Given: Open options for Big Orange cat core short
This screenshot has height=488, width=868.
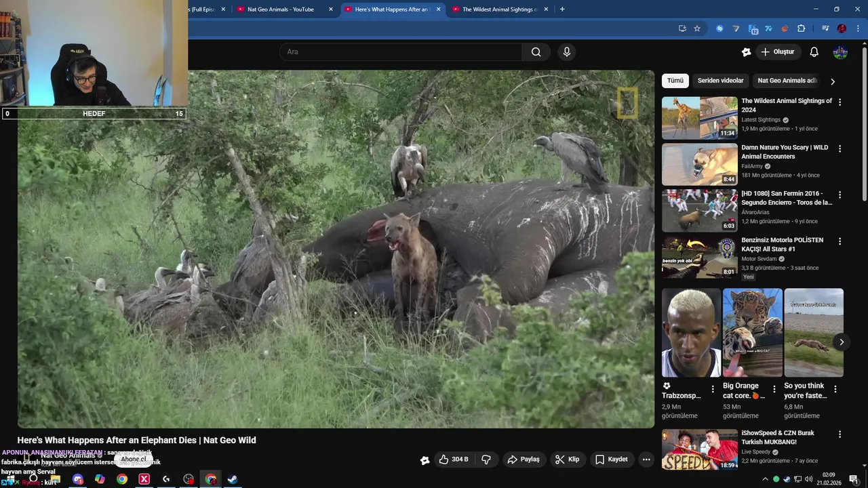Looking at the screenshot, I should tap(774, 389).
